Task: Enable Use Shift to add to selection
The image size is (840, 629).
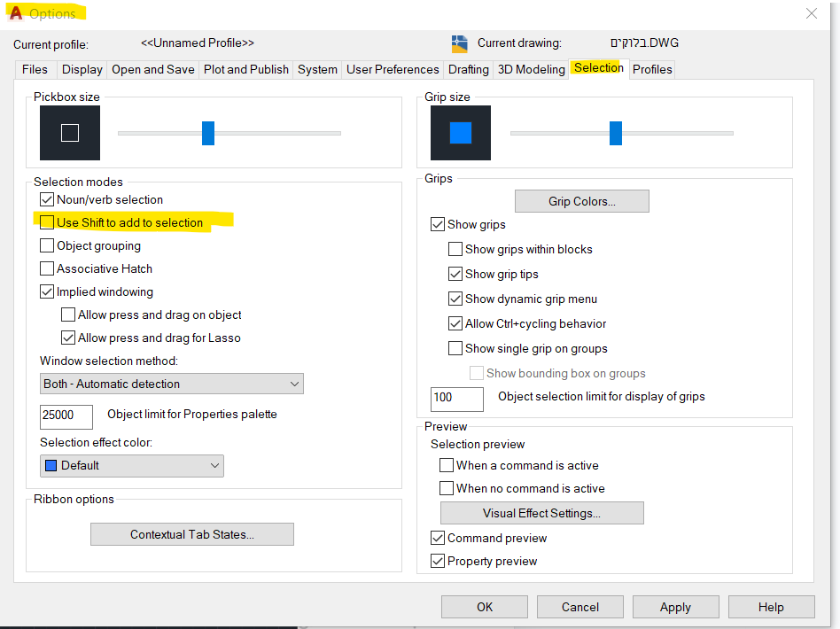Action: point(48,222)
